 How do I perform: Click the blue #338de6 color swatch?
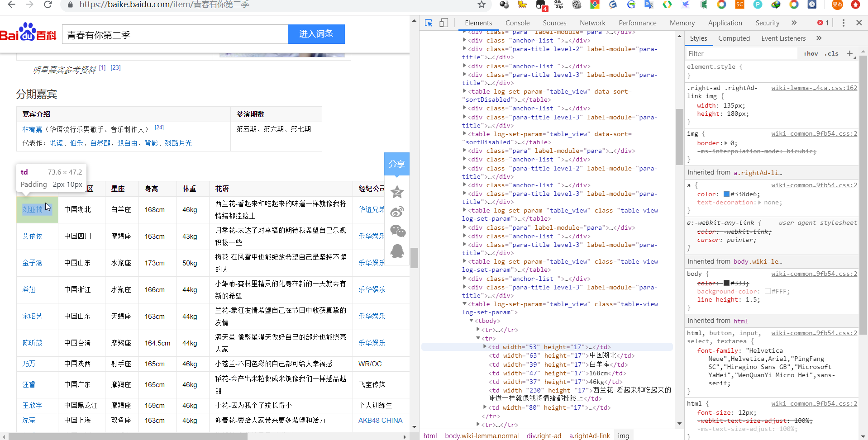point(727,194)
